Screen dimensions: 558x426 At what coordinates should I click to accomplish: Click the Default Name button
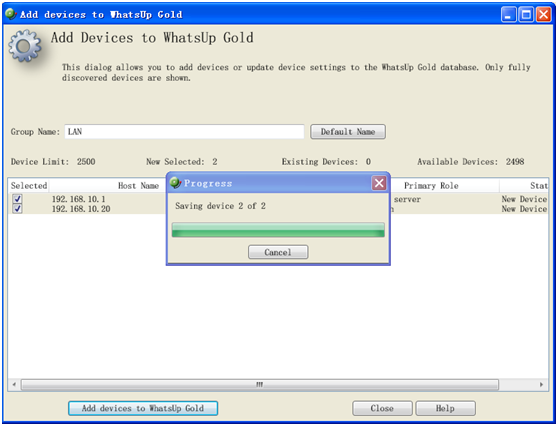[348, 132]
